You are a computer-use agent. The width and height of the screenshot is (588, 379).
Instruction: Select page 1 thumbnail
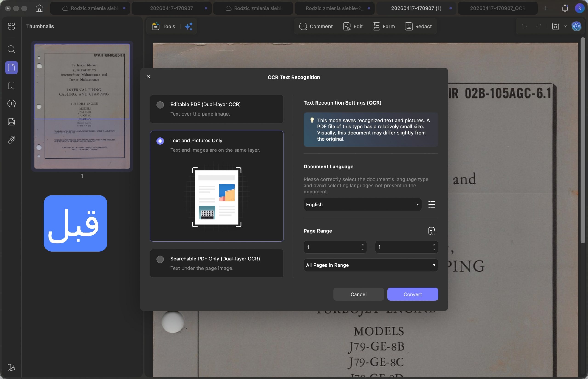click(x=82, y=106)
